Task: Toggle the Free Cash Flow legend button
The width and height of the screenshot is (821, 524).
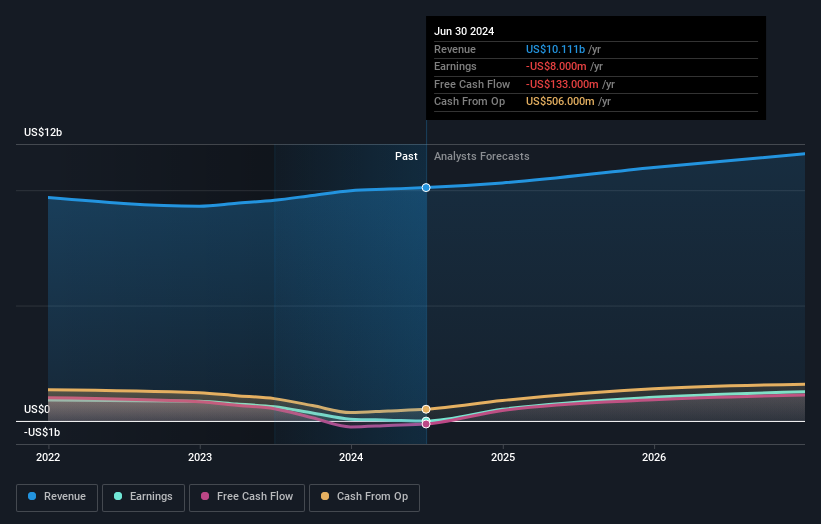Action: pyautogui.click(x=247, y=497)
